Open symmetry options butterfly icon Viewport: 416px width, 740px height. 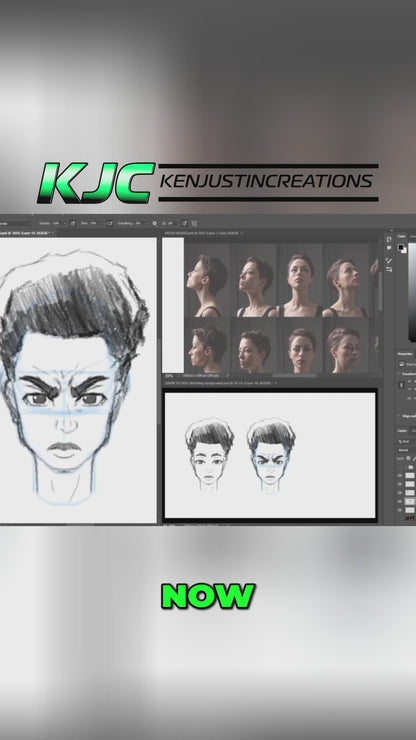coord(194,223)
